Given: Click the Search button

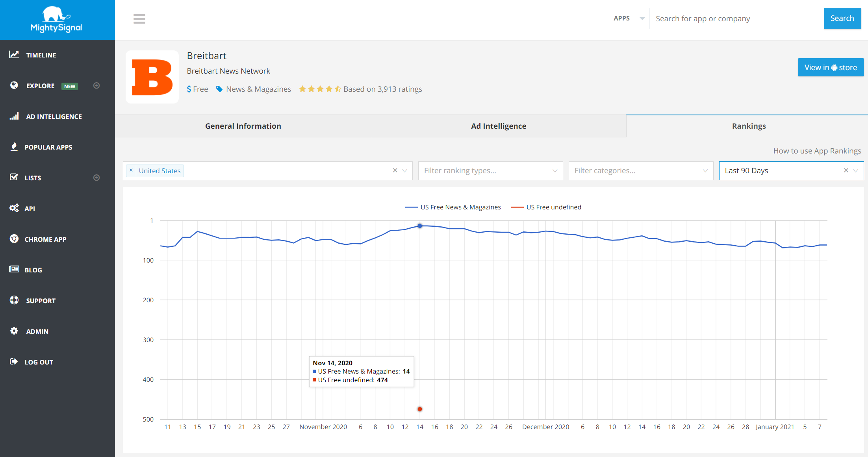Looking at the screenshot, I should 842,19.
